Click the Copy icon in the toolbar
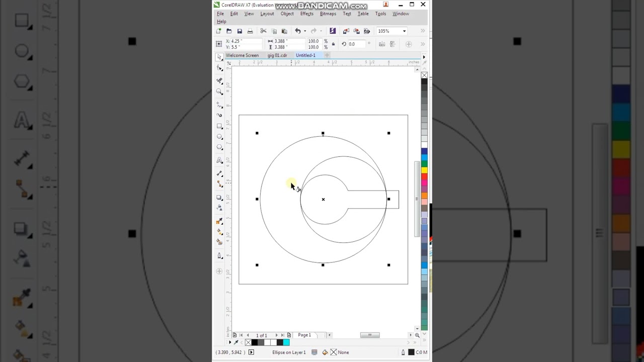Screen dimensions: 644x362 (274, 31)
